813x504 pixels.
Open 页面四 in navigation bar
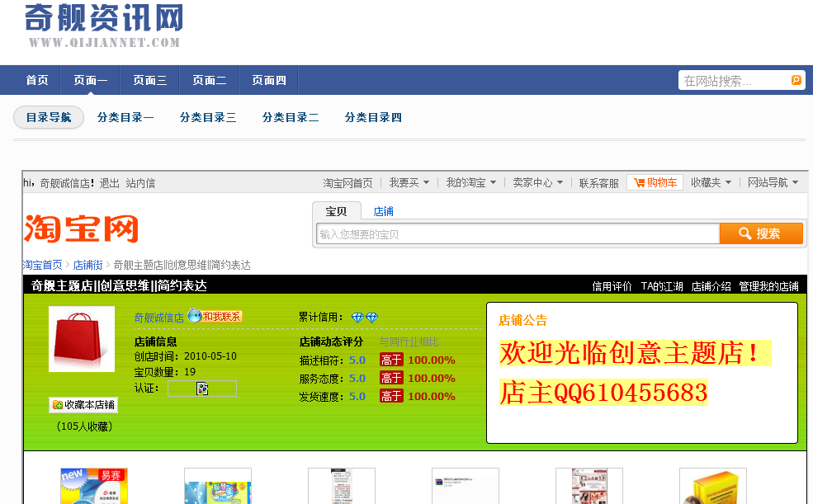(268, 80)
